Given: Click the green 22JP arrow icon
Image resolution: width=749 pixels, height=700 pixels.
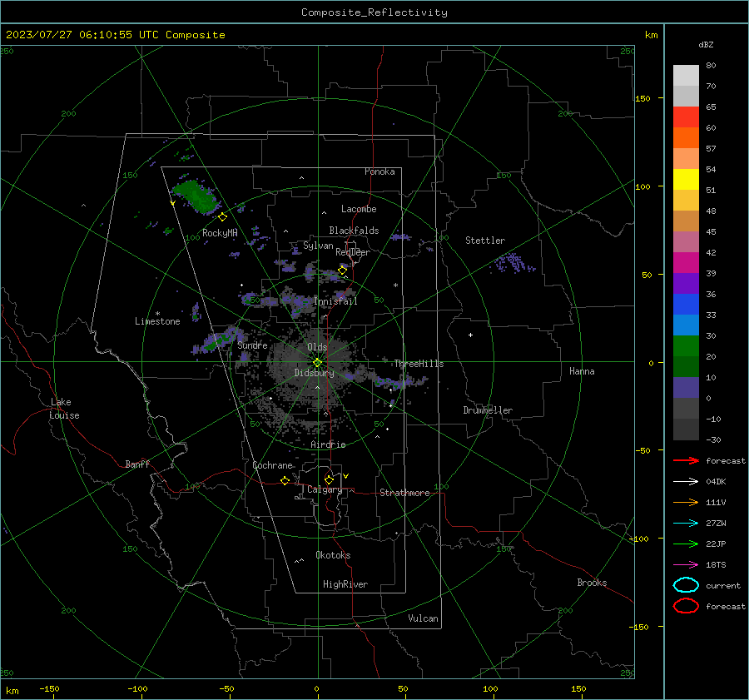Looking at the screenshot, I should tap(686, 544).
